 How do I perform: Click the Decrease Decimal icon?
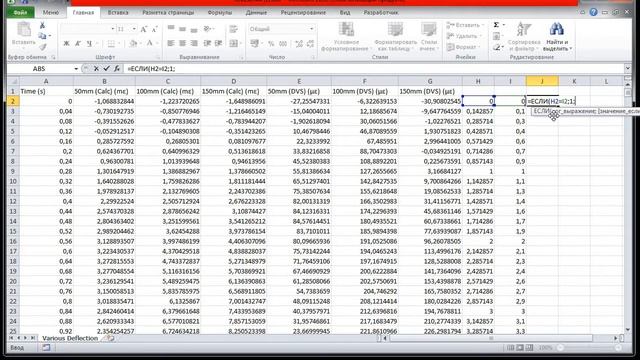pyautogui.click(x=310, y=44)
